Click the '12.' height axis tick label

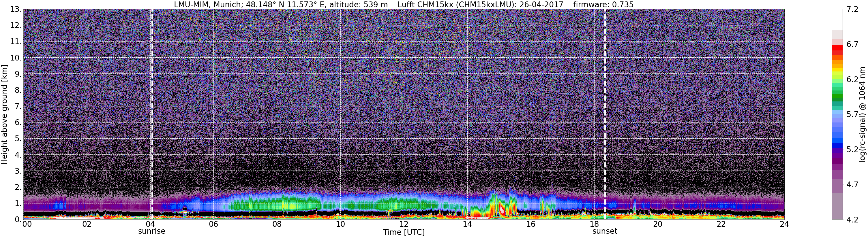pos(16,26)
